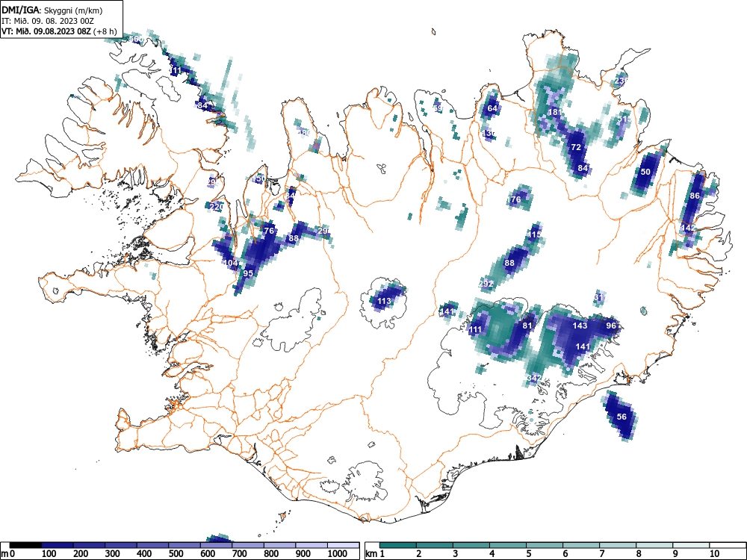The height and width of the screenshot is (560, 747).
Task: Click visibility value '181' on the map
Action: click(x=556, y=112)
